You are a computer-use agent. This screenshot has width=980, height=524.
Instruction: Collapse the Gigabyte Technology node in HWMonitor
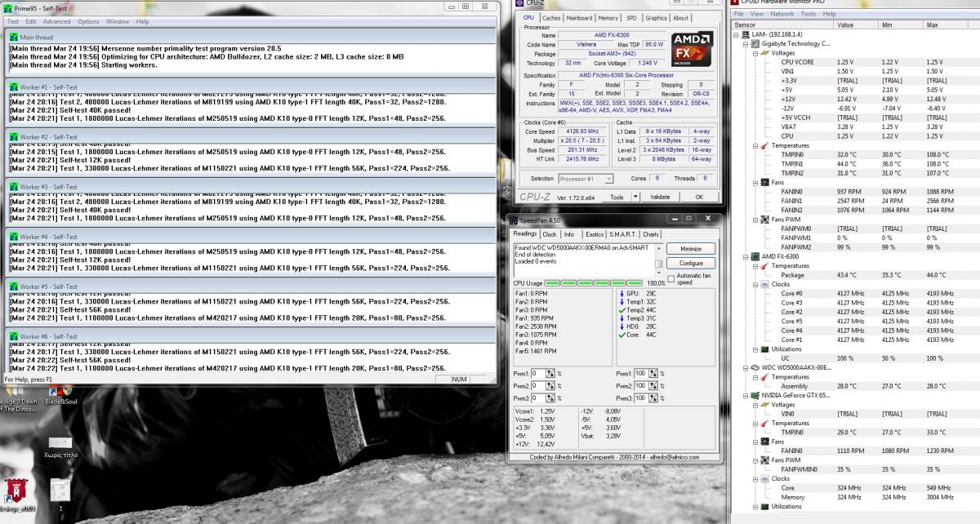[x=746, y=43]
